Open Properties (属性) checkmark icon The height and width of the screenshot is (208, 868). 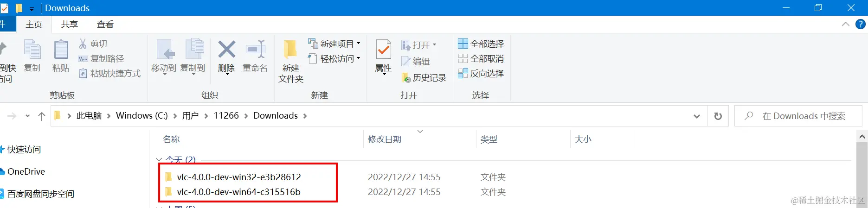[x=384, y=50]
